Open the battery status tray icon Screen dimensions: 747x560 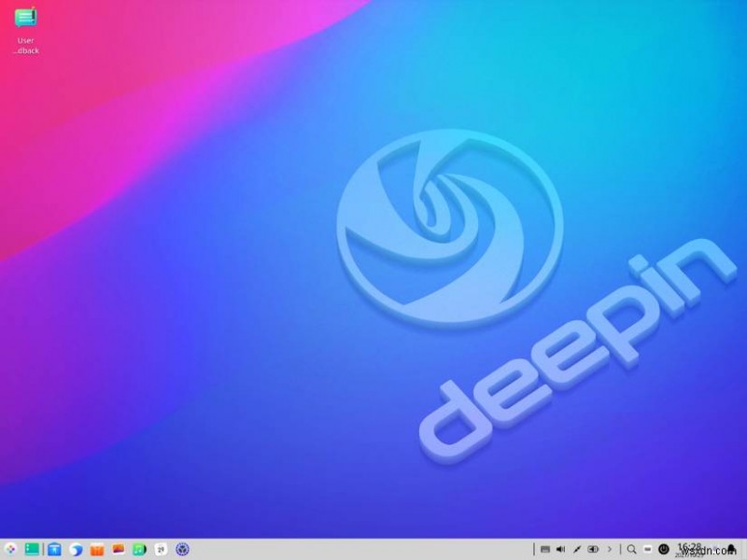coord(593,549)
